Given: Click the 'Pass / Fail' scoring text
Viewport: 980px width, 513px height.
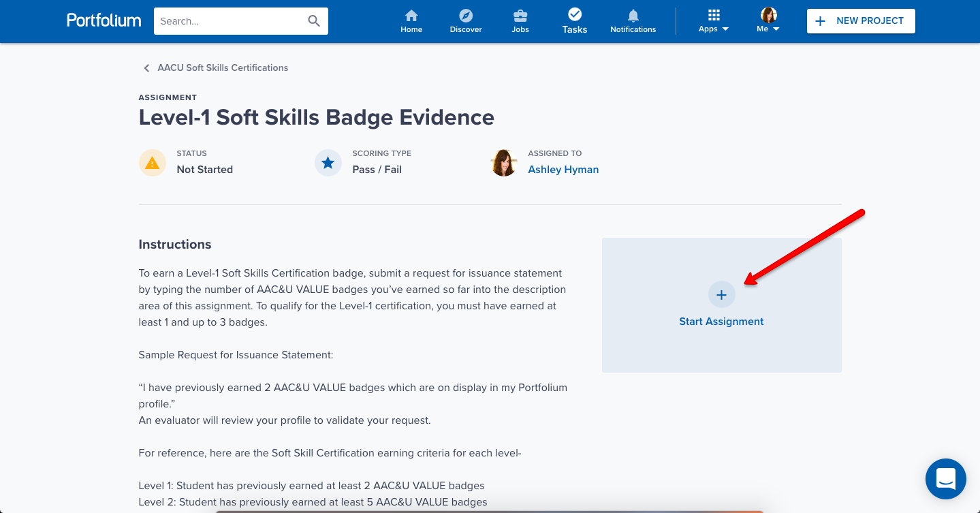Looking at the screenshot, I should [377, 170].
